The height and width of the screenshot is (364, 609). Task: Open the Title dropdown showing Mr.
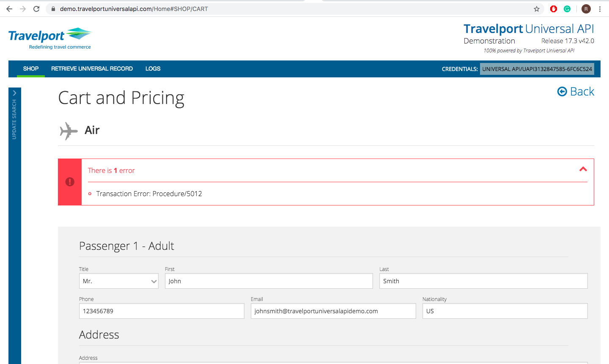point(118,281)
